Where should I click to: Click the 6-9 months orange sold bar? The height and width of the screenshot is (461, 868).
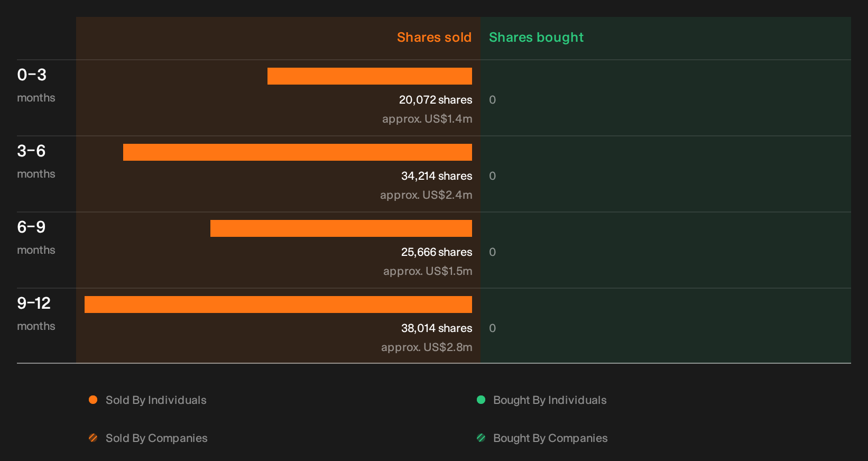pyautogui.click(x=341, y=228)
